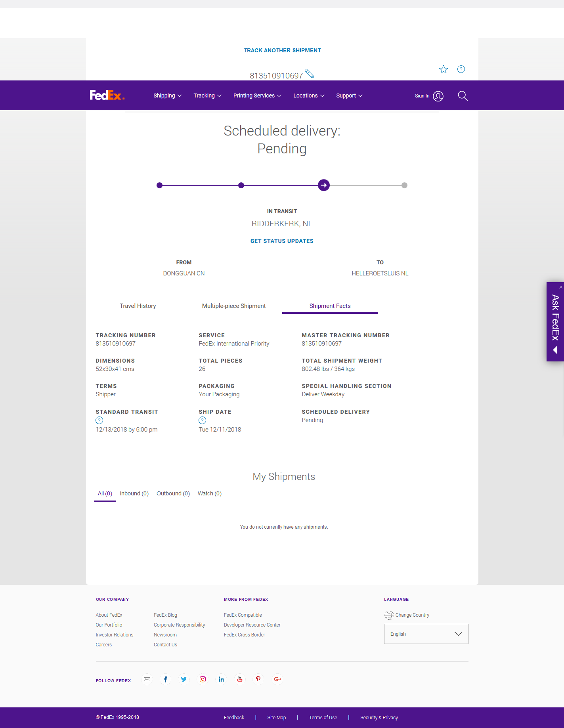Open the Investor Relations link
The image size is (564, 728).
(115, 635)
